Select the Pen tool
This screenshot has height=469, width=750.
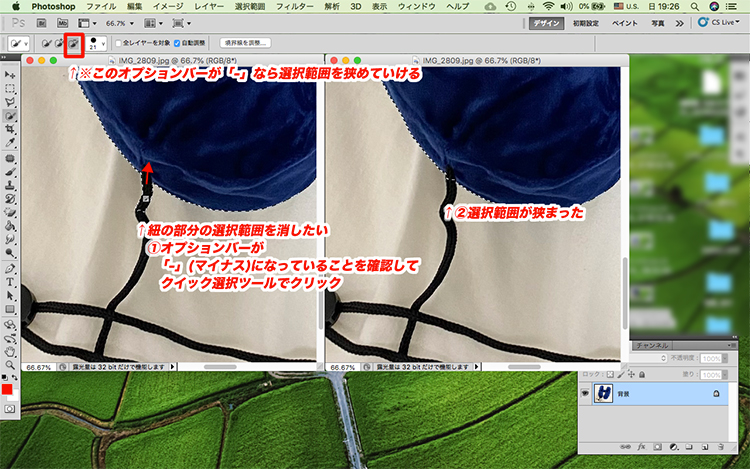(x=10, y=268)
